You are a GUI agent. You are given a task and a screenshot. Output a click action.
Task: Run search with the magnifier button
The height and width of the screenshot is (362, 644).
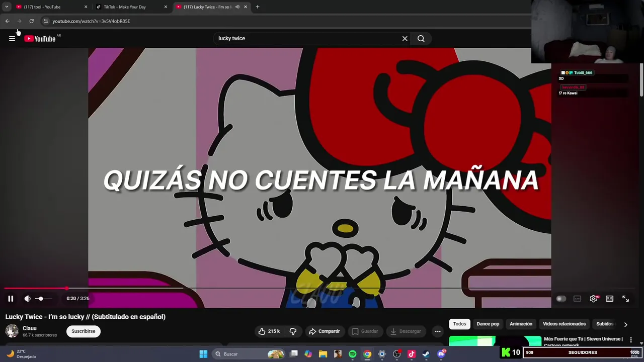(x=421, y=38)
